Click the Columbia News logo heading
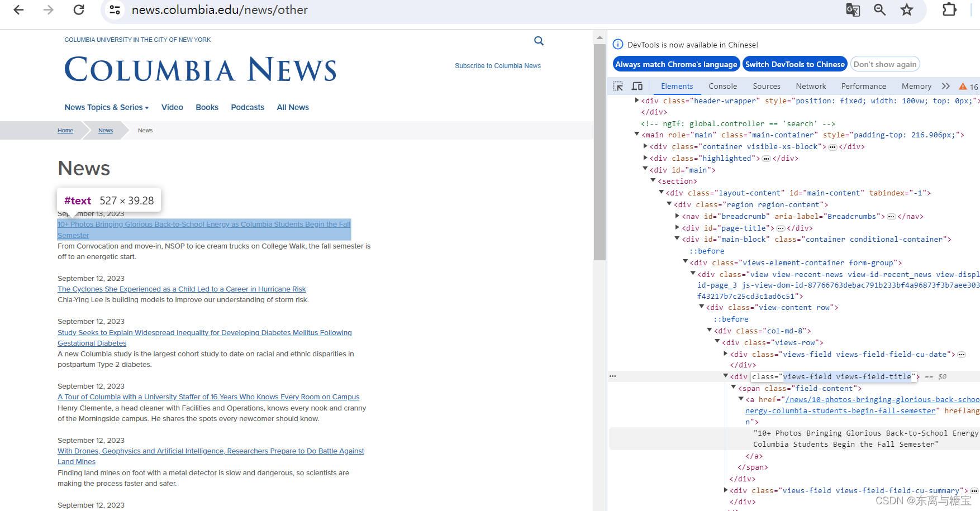Image resolution: width=980 pixels, height=511 pixels. [x=201, y=70]
